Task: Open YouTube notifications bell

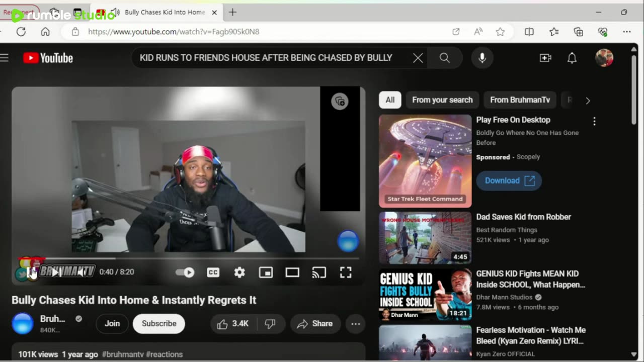Action: (572, 58)
